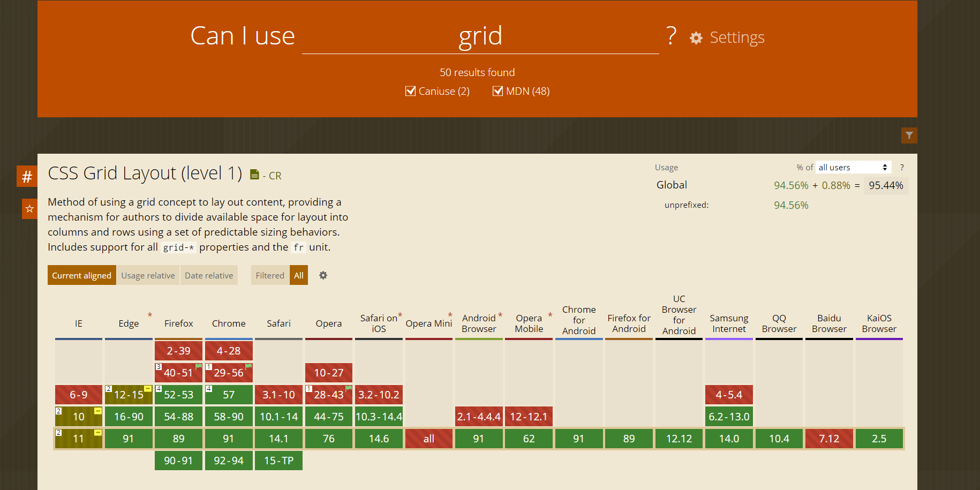Open the all users dropdown
This screenshot has width=980, height=490.
tap(853, 168)
